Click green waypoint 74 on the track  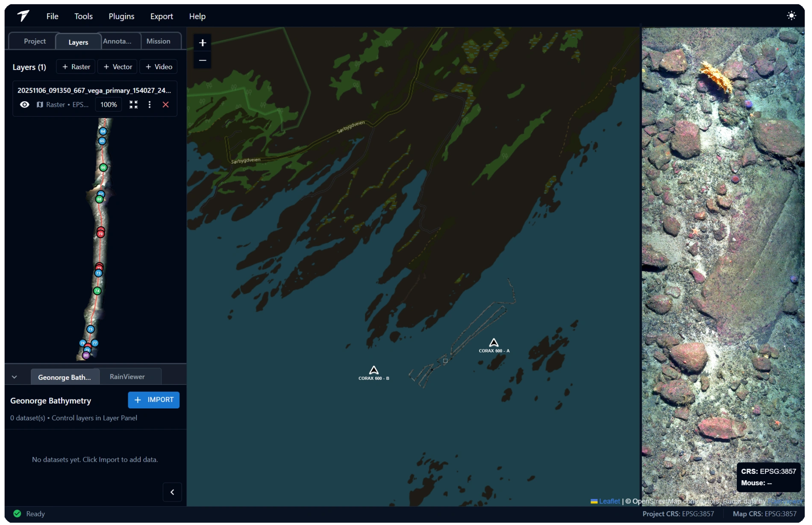point(97,291)
